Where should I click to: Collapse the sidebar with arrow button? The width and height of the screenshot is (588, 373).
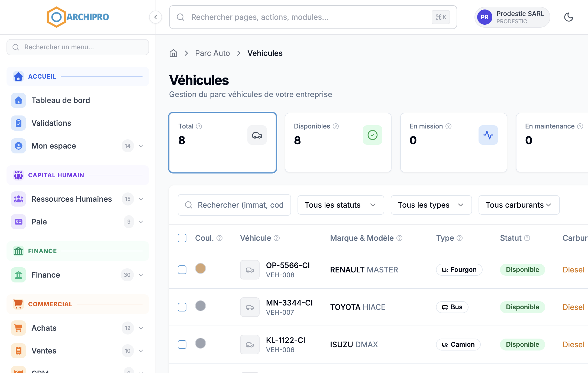[156, 17]
